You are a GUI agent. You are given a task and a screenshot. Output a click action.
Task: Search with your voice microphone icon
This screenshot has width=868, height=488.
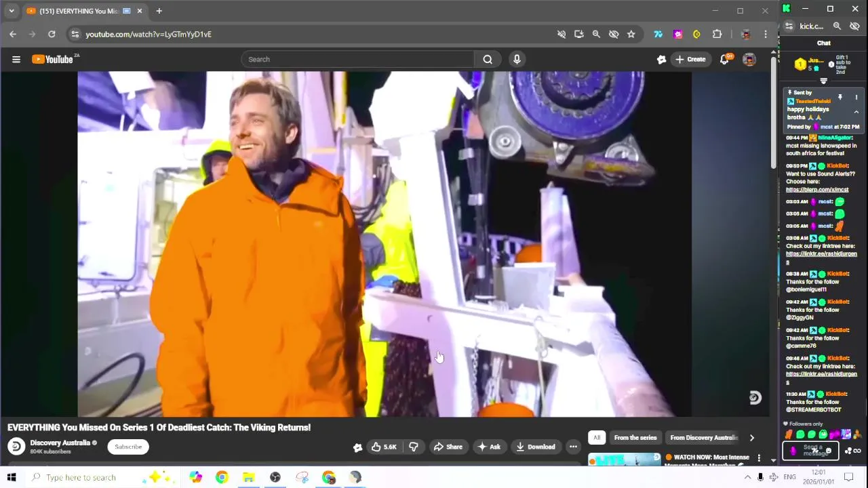point(517,60)
